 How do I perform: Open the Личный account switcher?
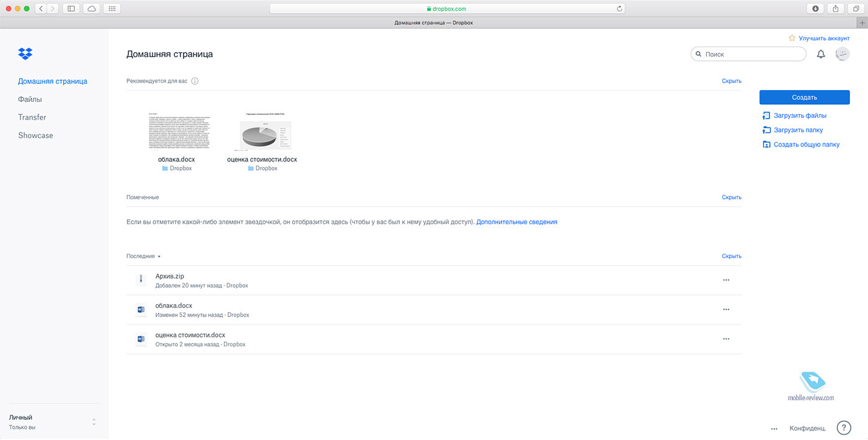coord(53,422)
